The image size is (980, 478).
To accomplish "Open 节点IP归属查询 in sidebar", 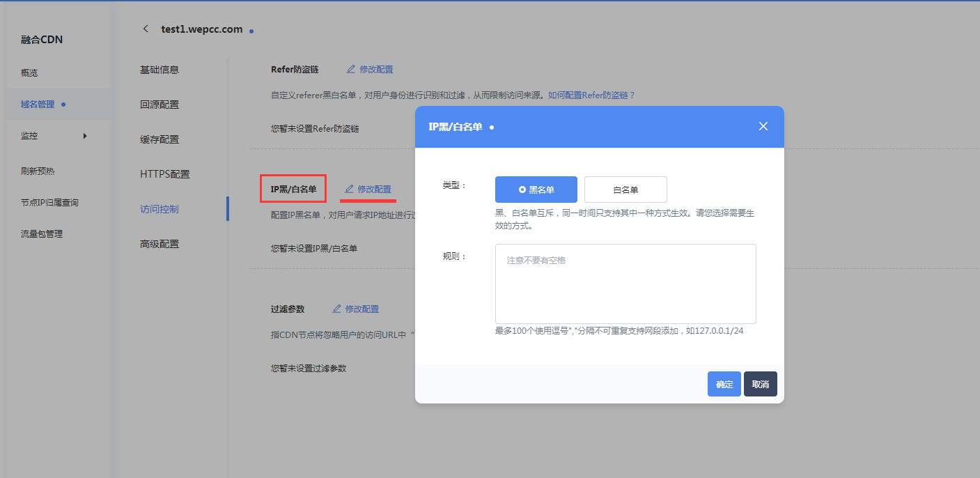I will [49, 203].
